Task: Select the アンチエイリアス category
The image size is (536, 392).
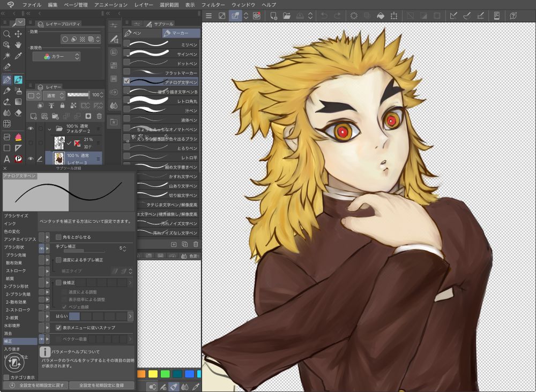Action: click(x=20, y=239)
